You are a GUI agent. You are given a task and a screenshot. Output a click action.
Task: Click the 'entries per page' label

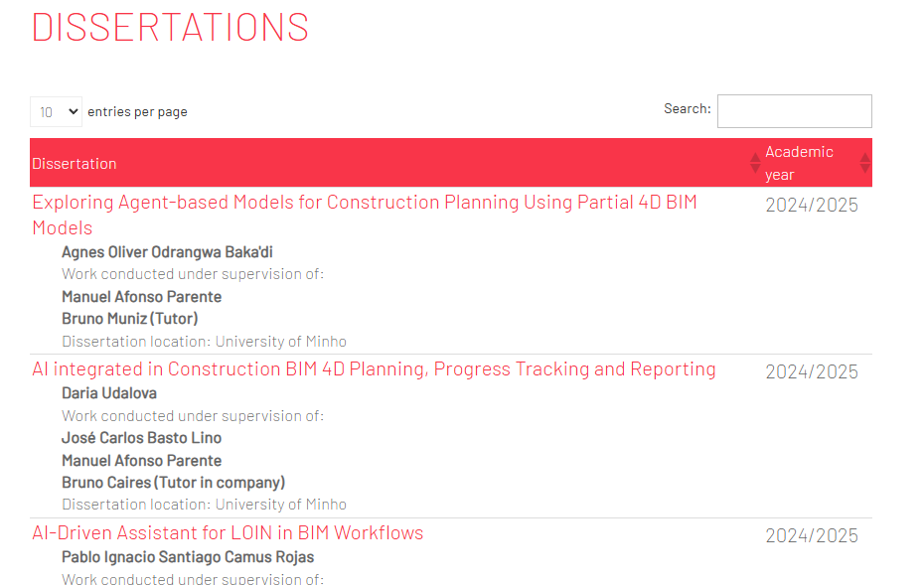click(x=137, y=112)
